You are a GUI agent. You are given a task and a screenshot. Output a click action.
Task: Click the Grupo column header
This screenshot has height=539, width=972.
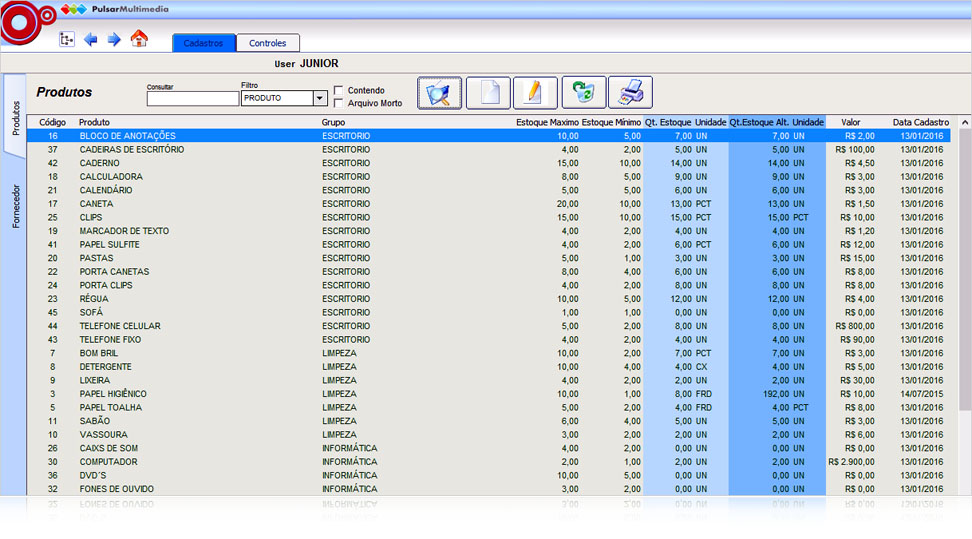(333, 122)
